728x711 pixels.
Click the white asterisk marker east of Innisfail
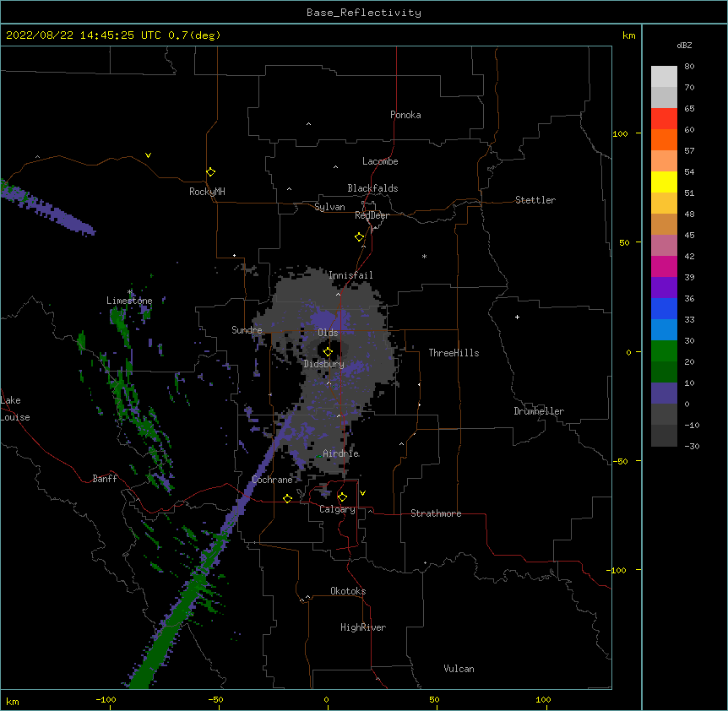point(424,256)
